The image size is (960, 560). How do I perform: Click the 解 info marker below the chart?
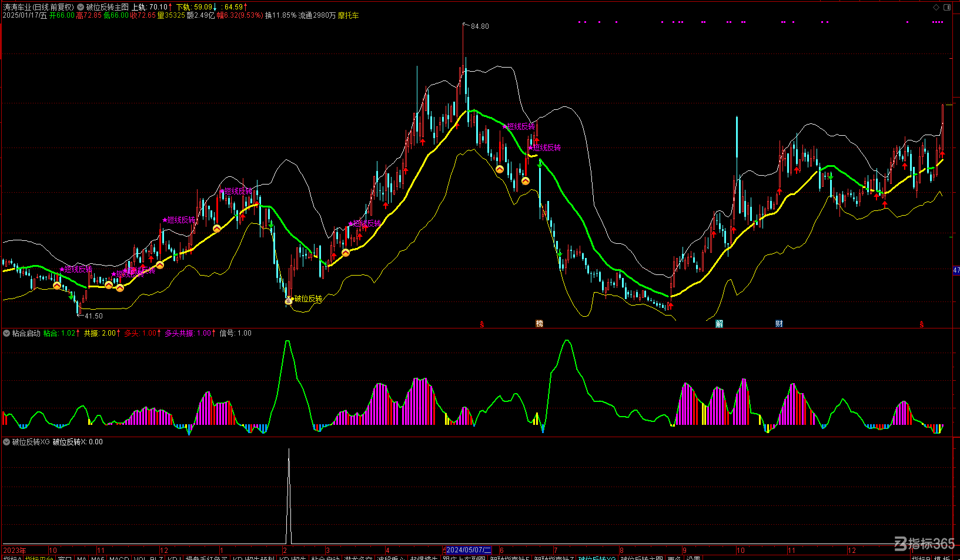point(720,324)
